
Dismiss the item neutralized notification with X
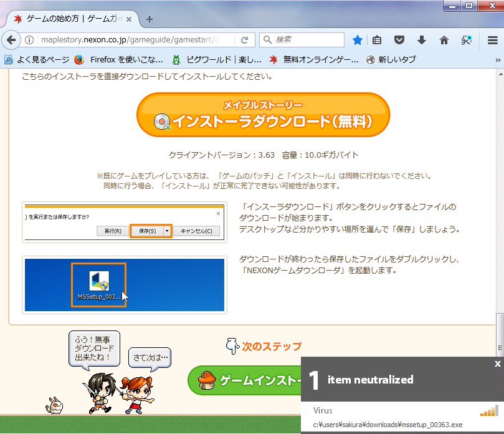pos(498,364)
